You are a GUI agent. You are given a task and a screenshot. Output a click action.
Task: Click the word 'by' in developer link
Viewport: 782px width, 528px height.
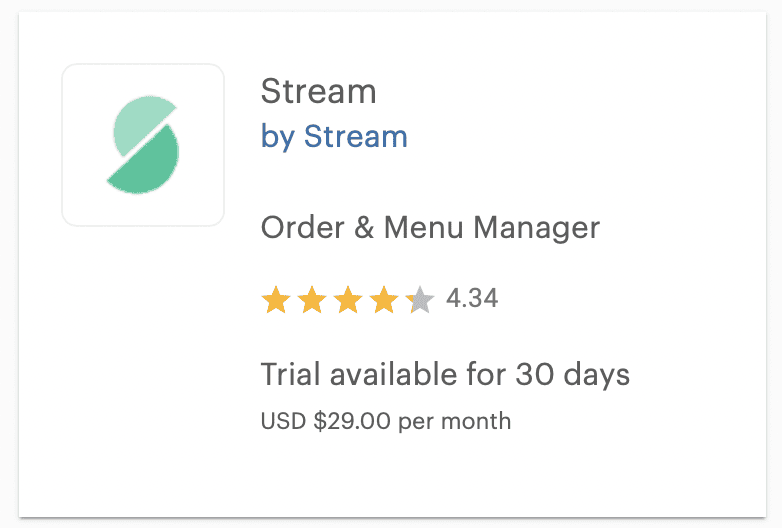(x=277, y=137)
